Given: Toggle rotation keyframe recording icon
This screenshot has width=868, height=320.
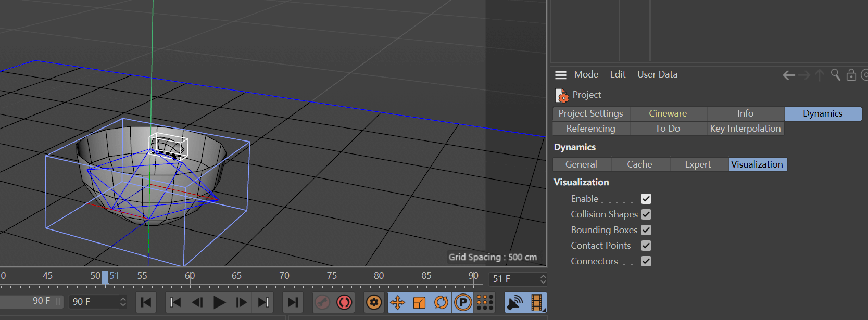Looking at the screenshot, I should [x=441, y=302].
